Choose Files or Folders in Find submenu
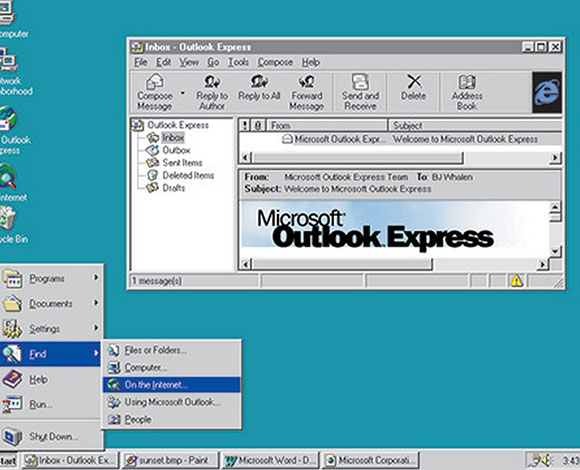The width and height of the screenshot is (580, 470). click(172, 350)
